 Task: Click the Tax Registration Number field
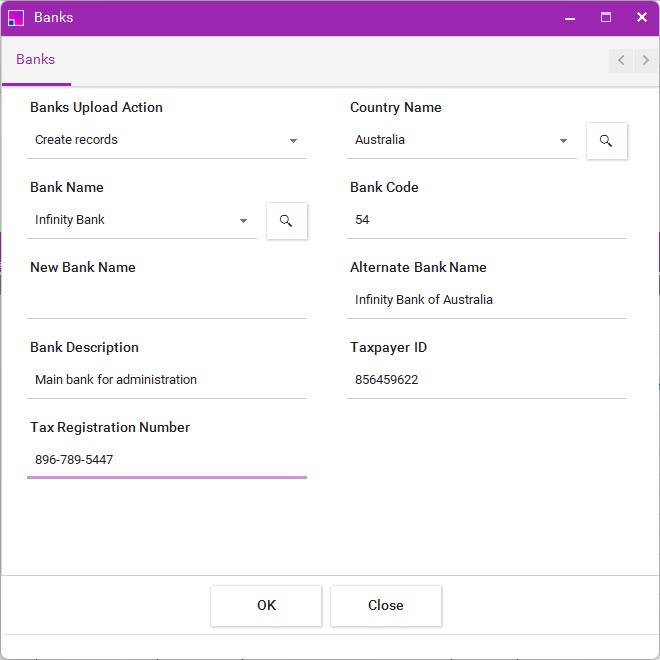167,460
